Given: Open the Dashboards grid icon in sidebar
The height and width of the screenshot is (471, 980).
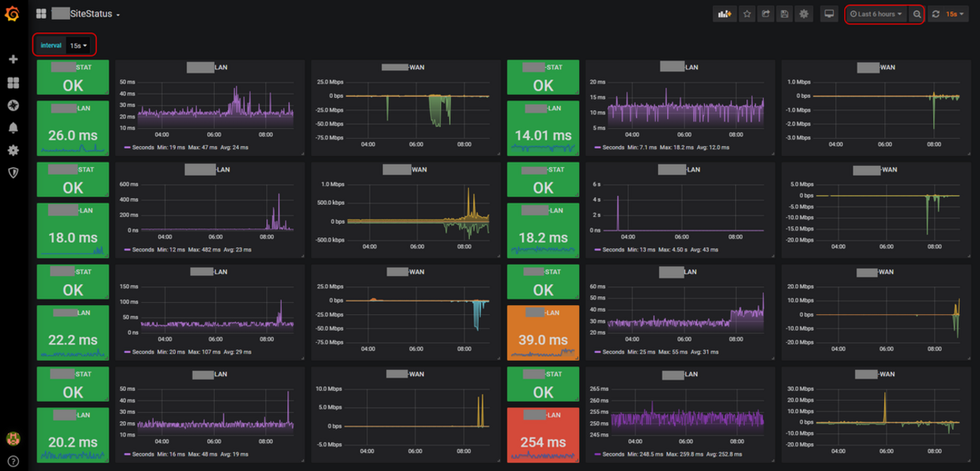Looking at the screenshot, I should pos(13,83).
